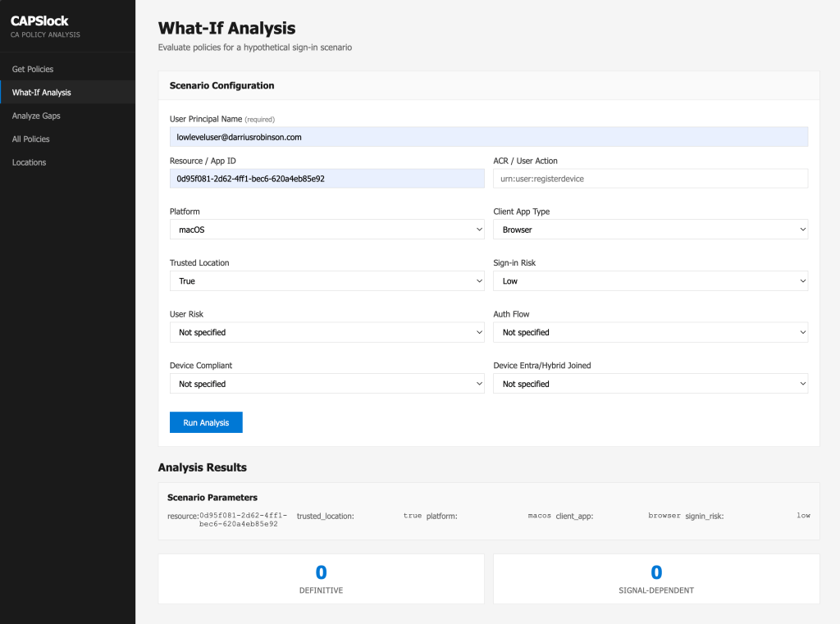
Task: Open Device Entra/Hybrid Joined dropdown
Action: pyautogui.click(x=650, y=384)
